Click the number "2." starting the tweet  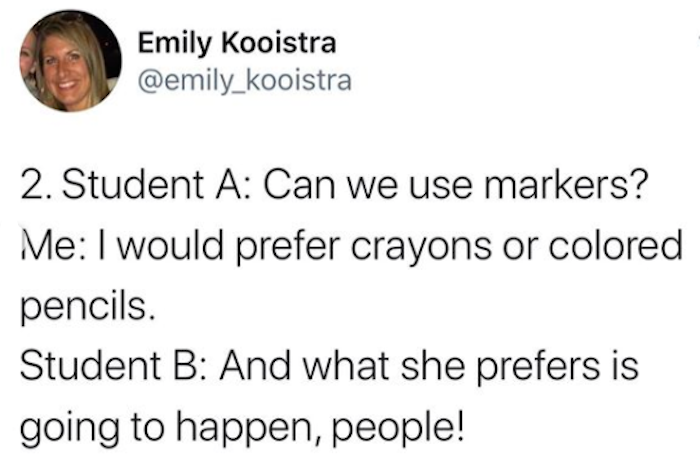pyautogui.click(x=38, y=186)
